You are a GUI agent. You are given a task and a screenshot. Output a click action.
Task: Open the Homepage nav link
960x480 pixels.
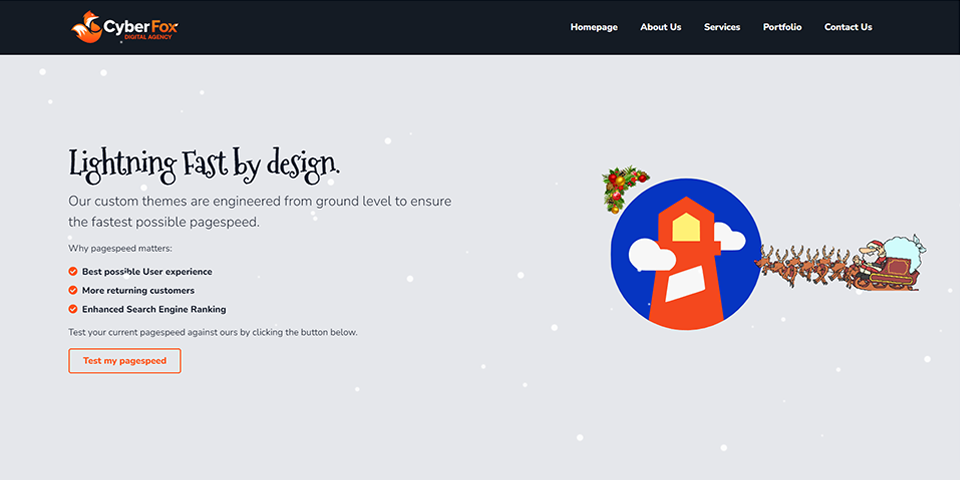594,27
